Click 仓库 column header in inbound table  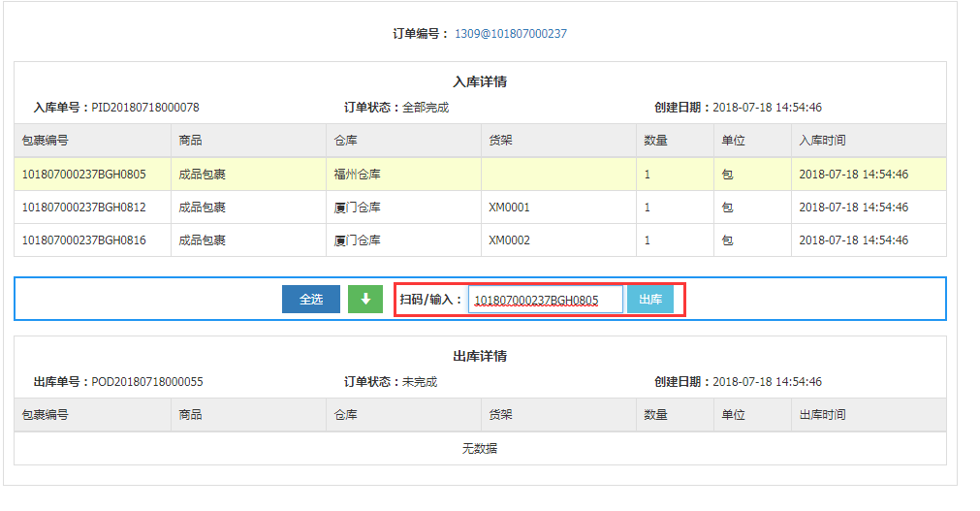(345, 141)
